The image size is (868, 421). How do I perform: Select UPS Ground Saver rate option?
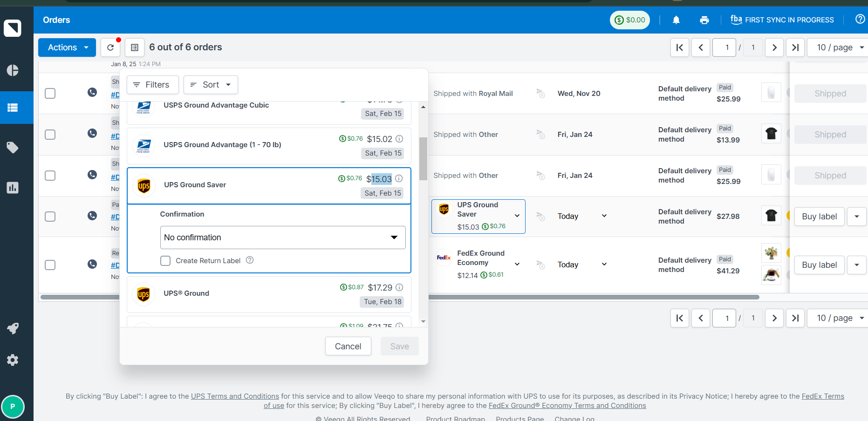point(269,186)
